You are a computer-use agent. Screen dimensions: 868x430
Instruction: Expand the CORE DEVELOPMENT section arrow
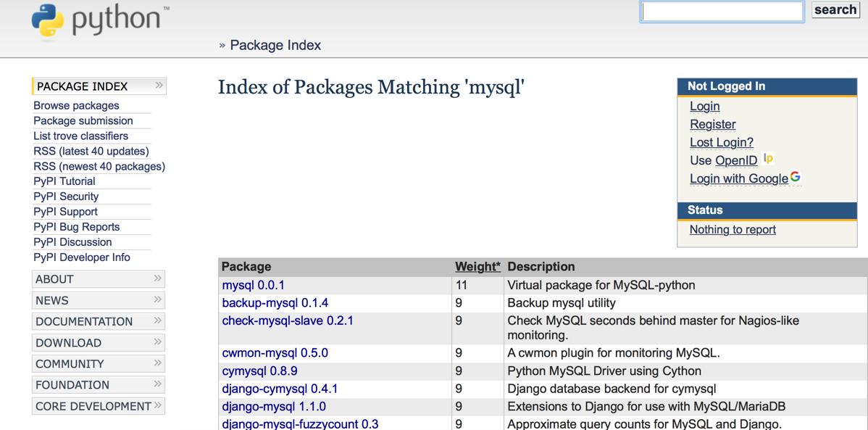(159, 405)
